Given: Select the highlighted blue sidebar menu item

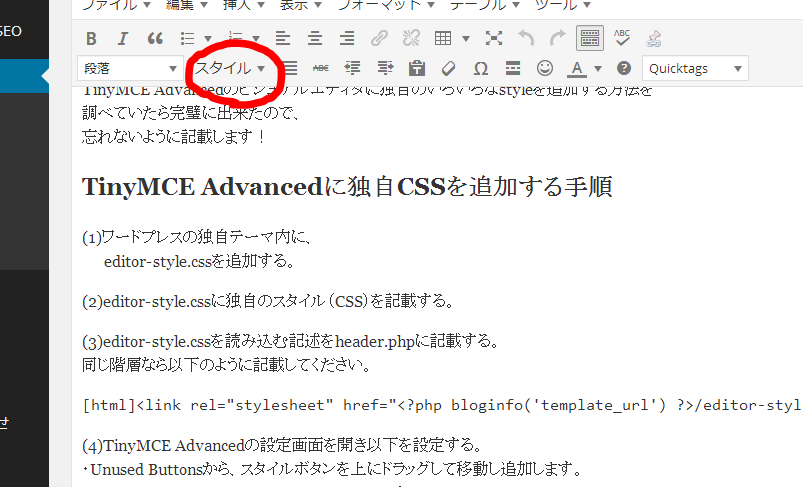Looking at the screenshot, I should tap(24, 76).
